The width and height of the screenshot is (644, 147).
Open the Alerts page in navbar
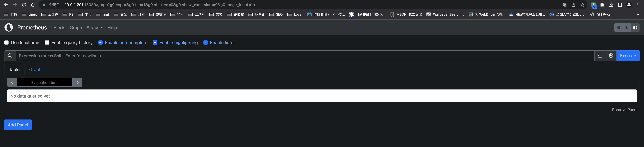point(59,28)
